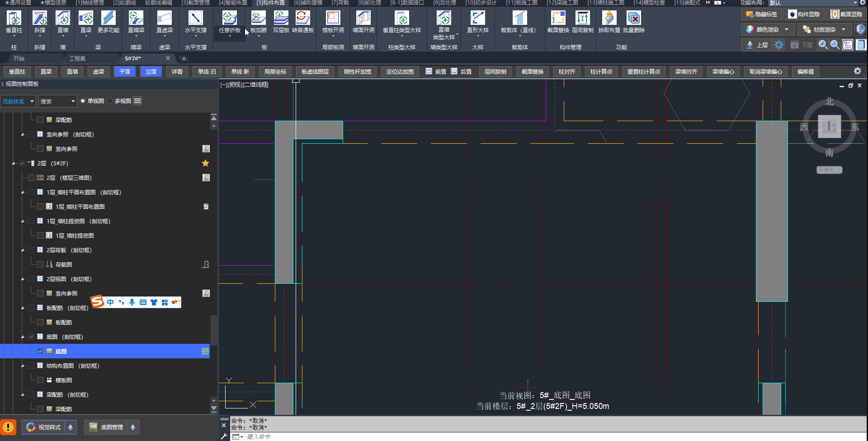Select the 水平支撑 horizontal brace tool
The image size is (868, 441).
click(x=195, y=19)
